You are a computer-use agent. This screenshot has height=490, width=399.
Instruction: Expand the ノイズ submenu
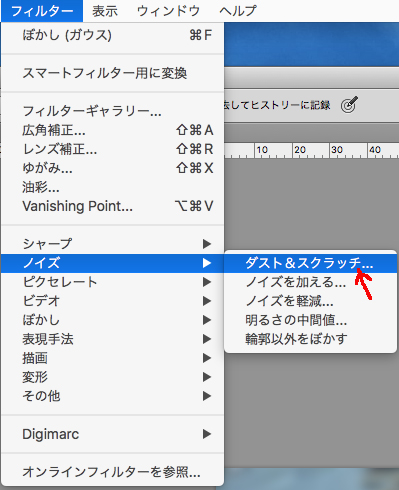click(112, 263)
